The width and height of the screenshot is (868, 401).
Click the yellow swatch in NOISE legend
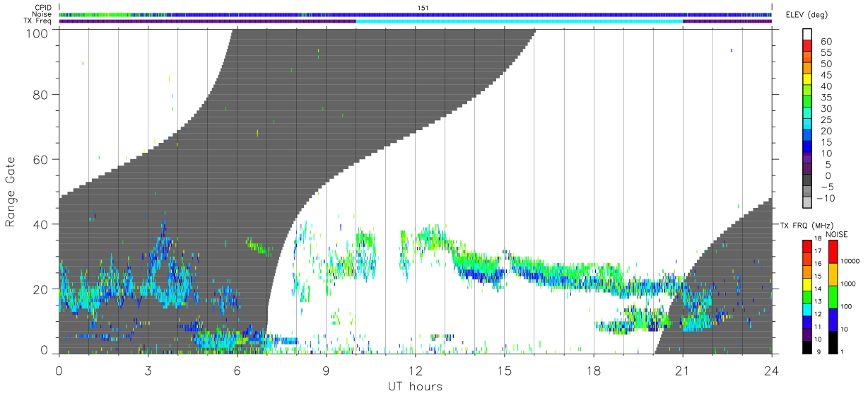point(833,274)
